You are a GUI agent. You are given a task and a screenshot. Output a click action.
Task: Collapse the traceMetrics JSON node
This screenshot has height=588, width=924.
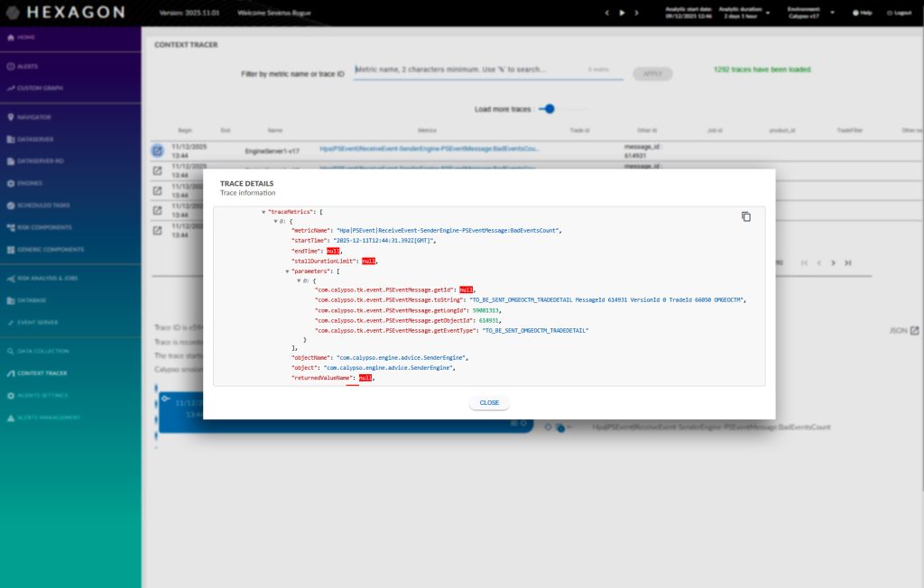point(263,211)
